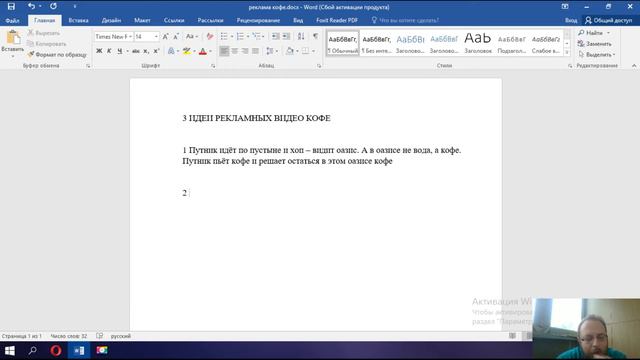Viewport: 640px width, 360px height.
Task: Switch to the Ссылки tab
Action: point(174,20)
